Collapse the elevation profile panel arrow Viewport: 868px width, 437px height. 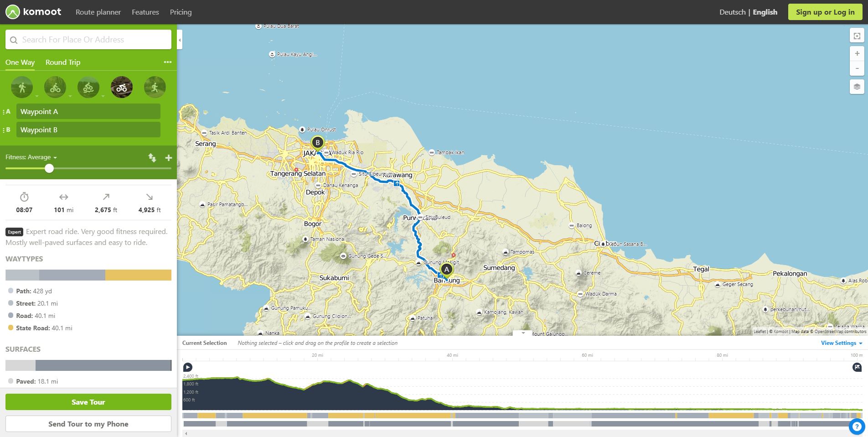click(x=523, y=333)
